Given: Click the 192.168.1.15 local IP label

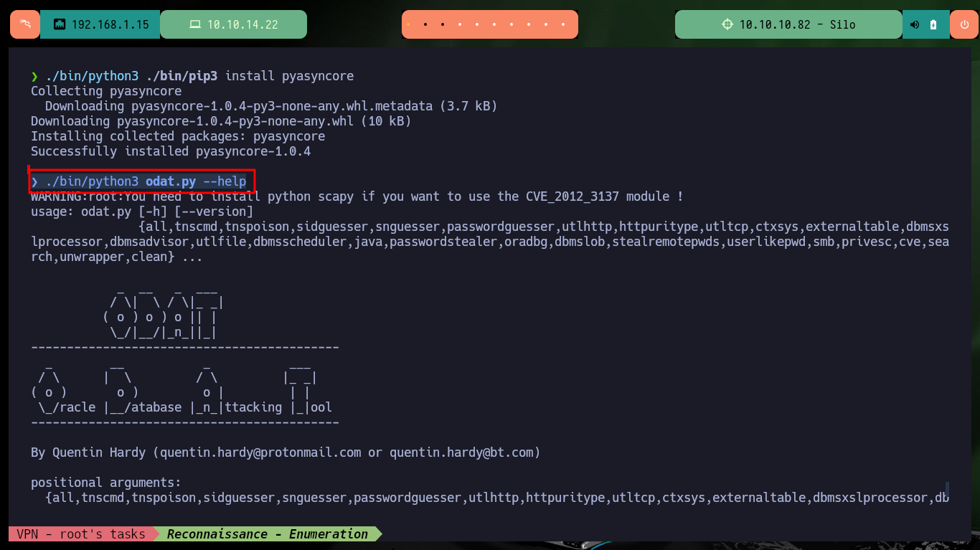Looking at the screenshot, I should [110, 24].
